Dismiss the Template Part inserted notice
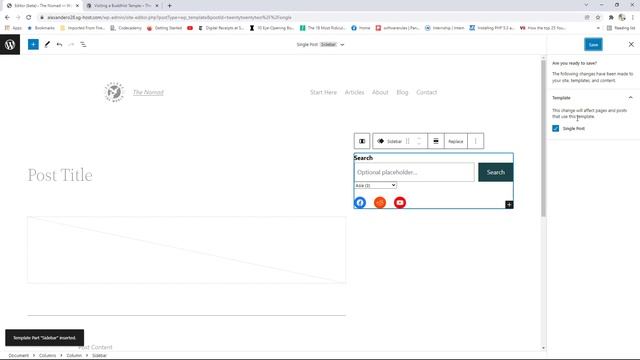 point(44,338)
